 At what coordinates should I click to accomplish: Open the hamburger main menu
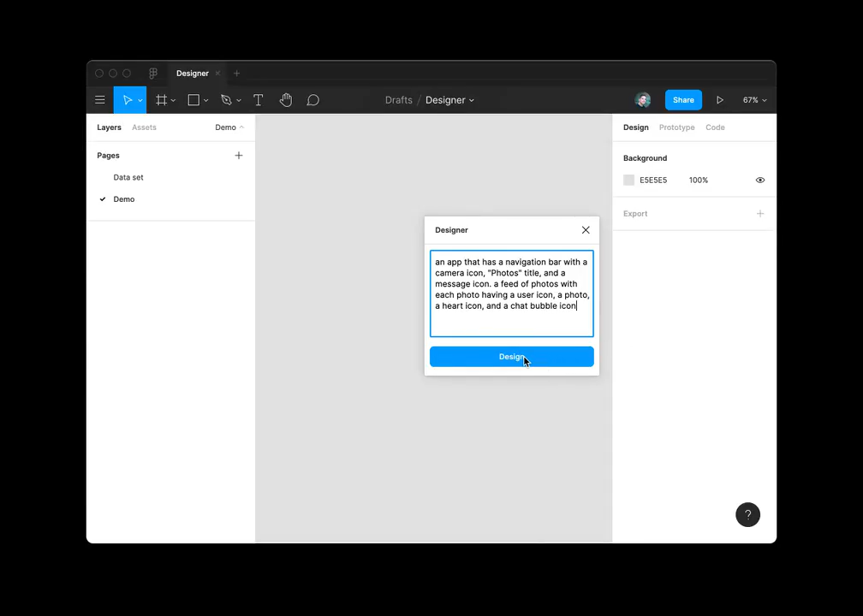100,100
